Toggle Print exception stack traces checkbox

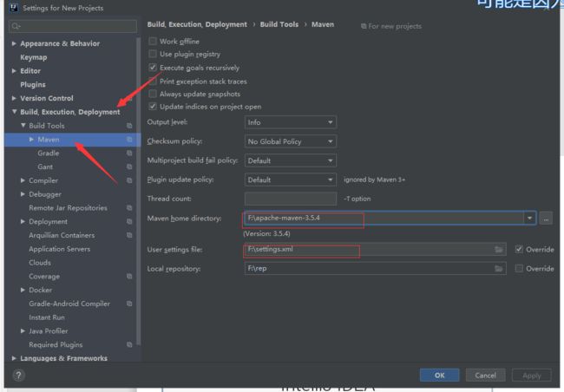tap(153, 82)
